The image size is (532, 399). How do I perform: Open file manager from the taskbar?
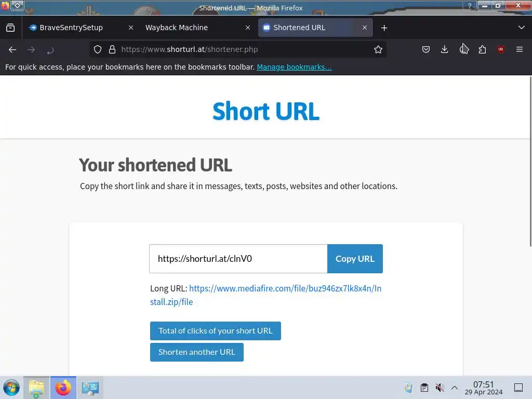(36, 388)
